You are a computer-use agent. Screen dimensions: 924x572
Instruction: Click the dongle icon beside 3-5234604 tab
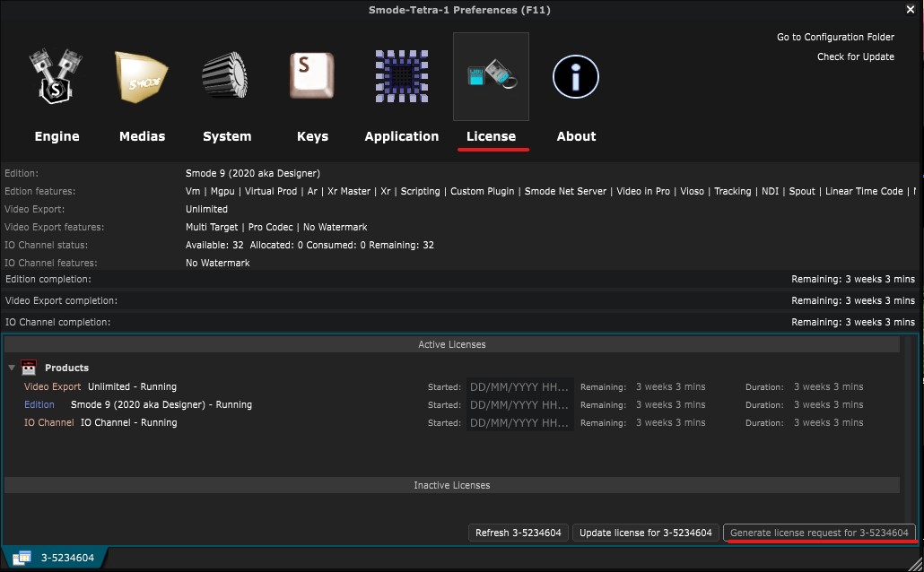pyautogui.click(x=22, y=558)
